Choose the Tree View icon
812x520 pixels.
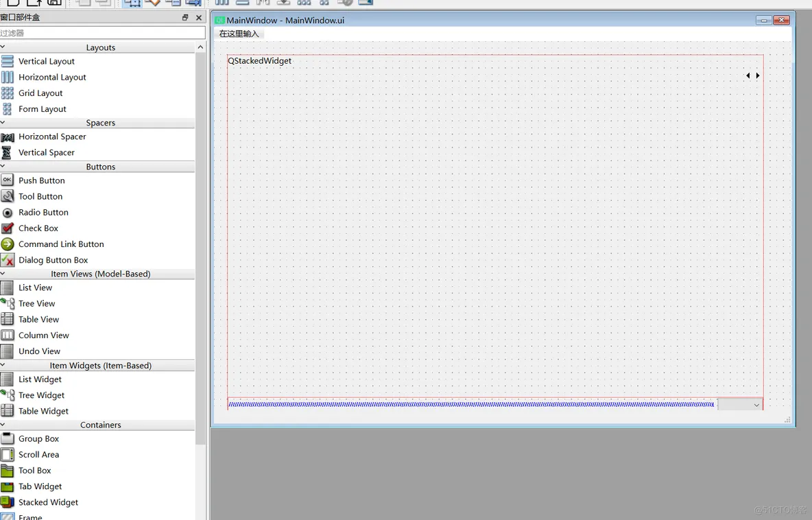8,303
